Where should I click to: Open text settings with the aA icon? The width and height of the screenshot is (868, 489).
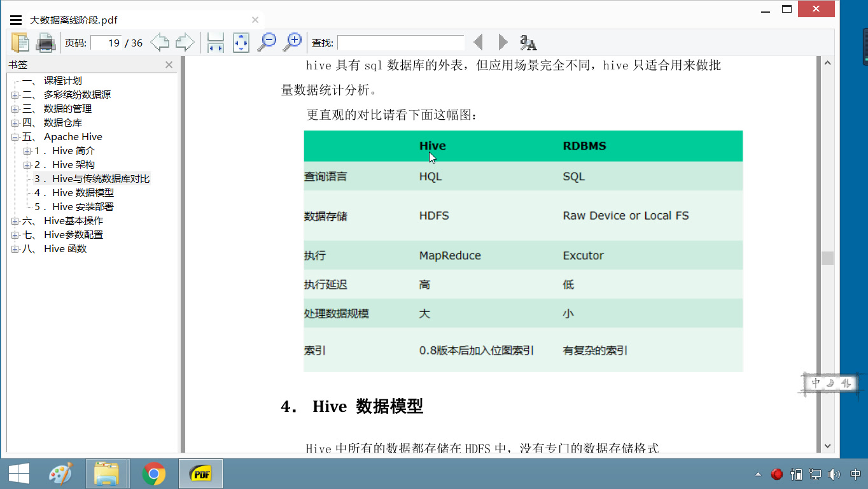(529, 42)
